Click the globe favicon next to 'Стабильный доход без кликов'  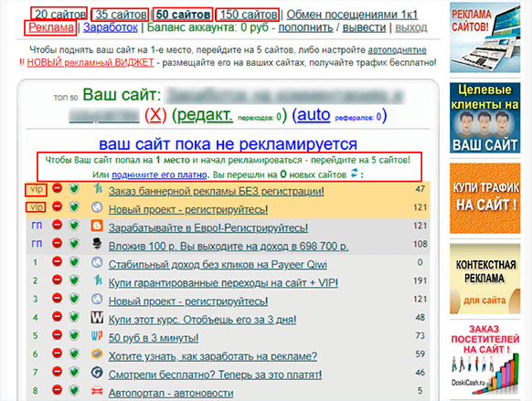pyautogui.click(x=97, y=262)
